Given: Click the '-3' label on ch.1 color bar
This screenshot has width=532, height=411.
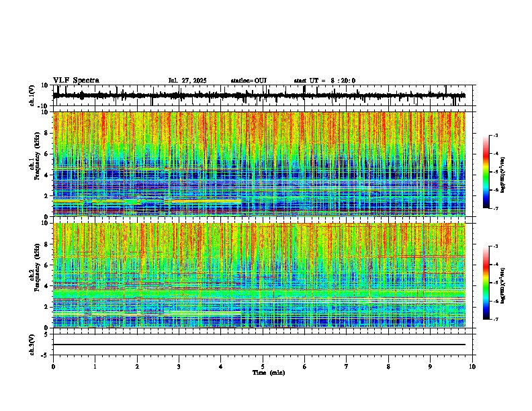Looking at the screenshot, I should [x=496, y=135].
